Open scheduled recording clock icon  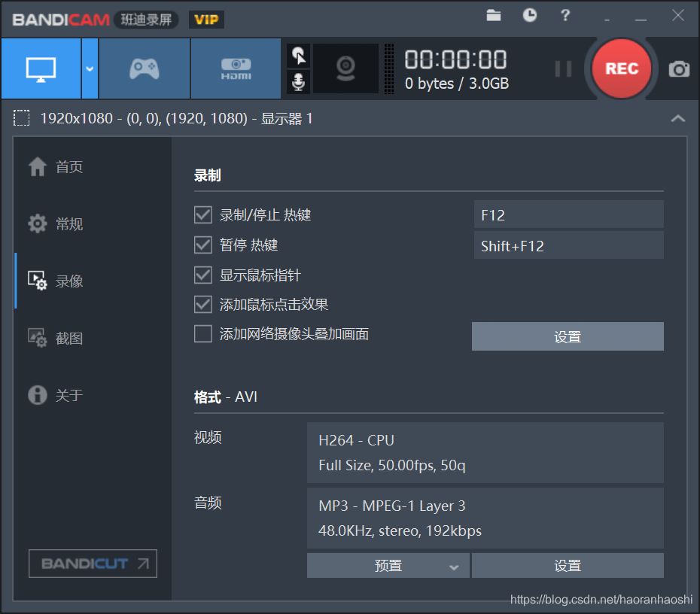pos(529,15)
